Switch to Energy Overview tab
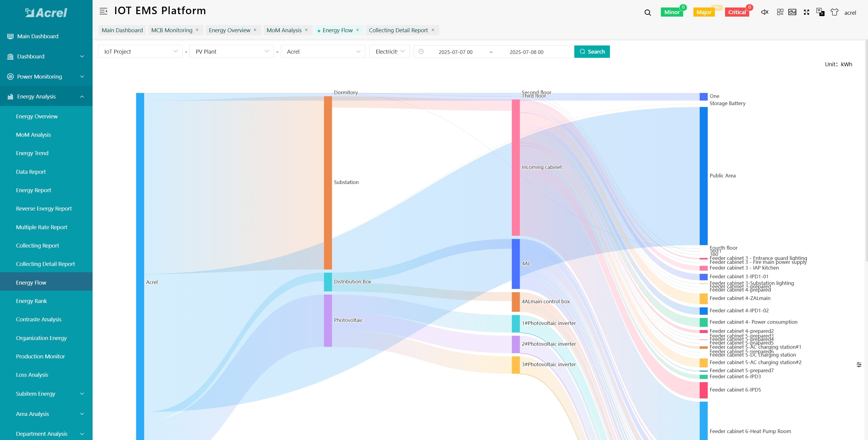 [229, 30]
